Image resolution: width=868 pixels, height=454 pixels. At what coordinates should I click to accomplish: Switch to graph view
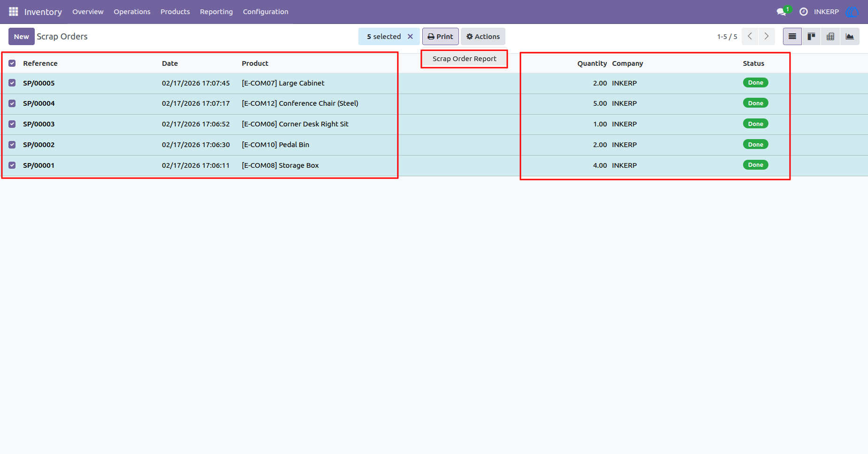point(850,37)
